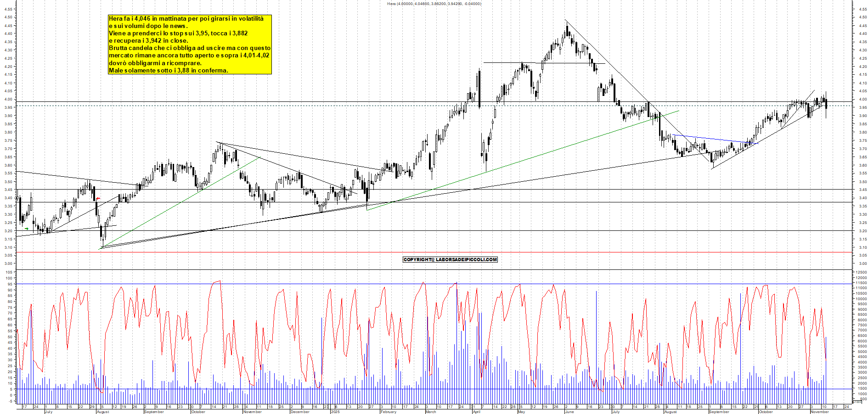This screenshot has height=414, width=868.
Task: Select the horizontal resistance line near 4.22
Action: [542, 63]
